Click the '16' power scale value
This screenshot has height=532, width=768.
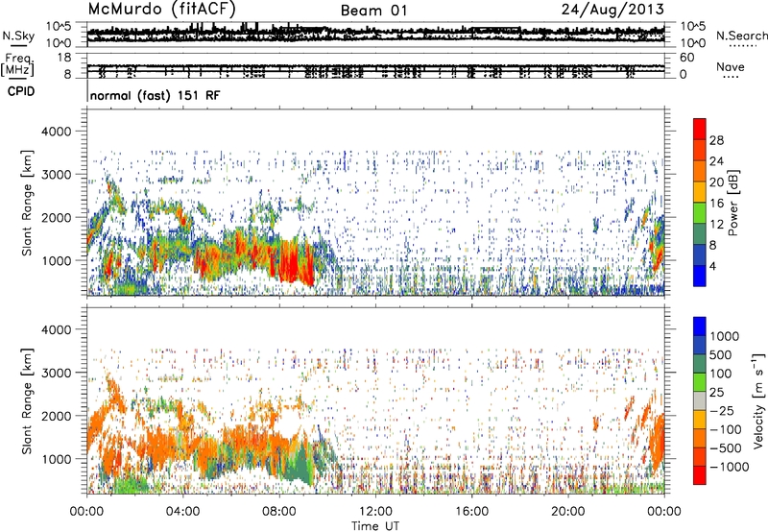716,204
